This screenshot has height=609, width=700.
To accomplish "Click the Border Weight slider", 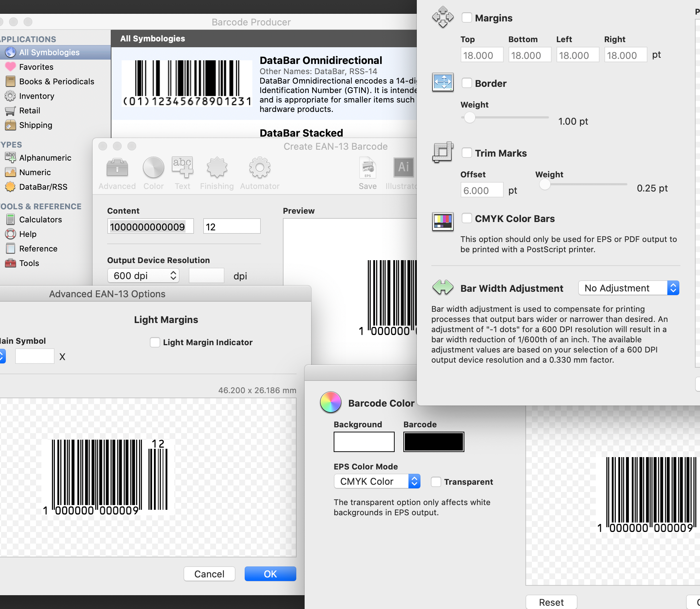I will click(505, 118).
